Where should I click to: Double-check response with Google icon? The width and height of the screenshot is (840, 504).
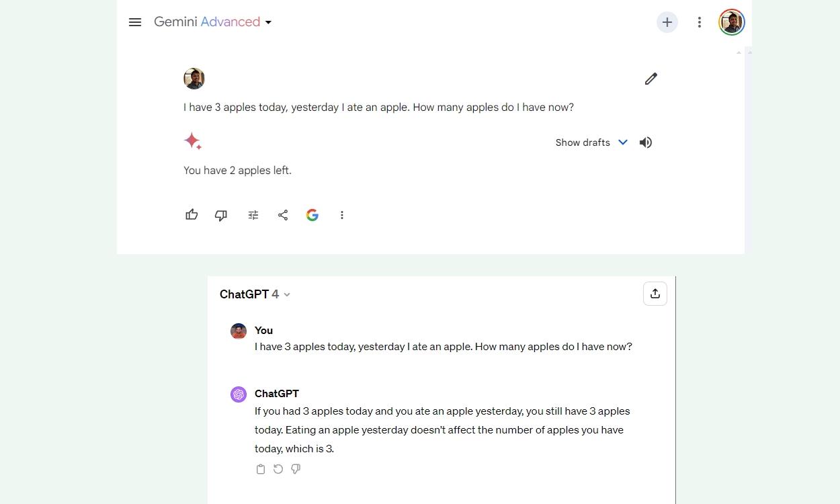click(312, 215)
